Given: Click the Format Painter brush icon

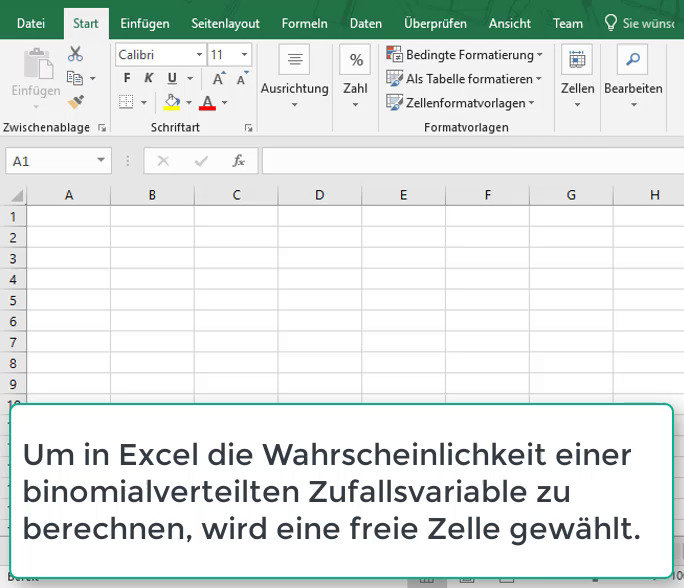Looking at the screenshot, I should [75, 102].
